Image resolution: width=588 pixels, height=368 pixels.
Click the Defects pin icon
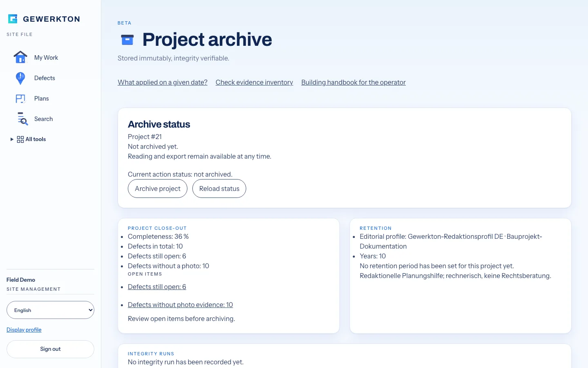pos(20,78)
